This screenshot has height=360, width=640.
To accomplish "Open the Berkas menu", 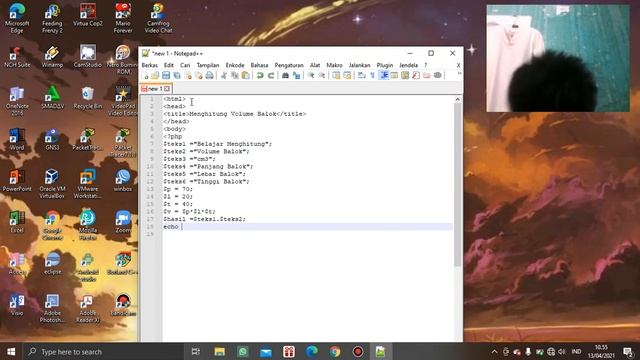I will 149,65.
